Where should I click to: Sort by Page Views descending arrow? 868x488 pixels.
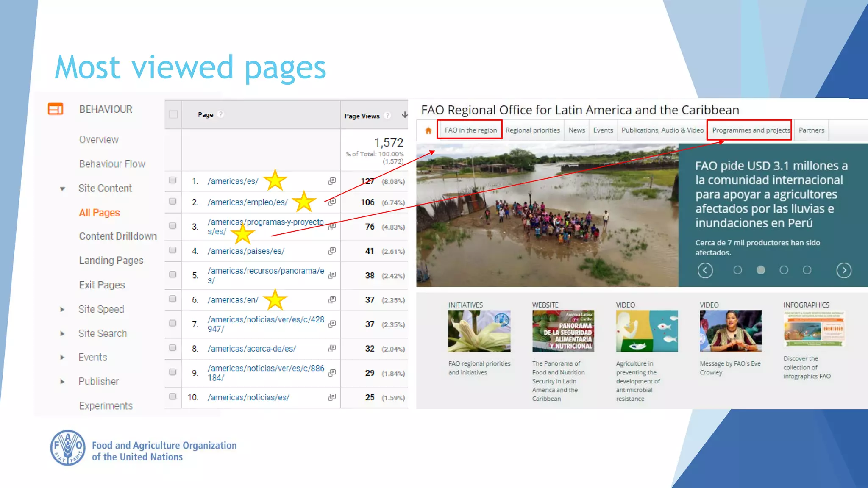point(405,115)
